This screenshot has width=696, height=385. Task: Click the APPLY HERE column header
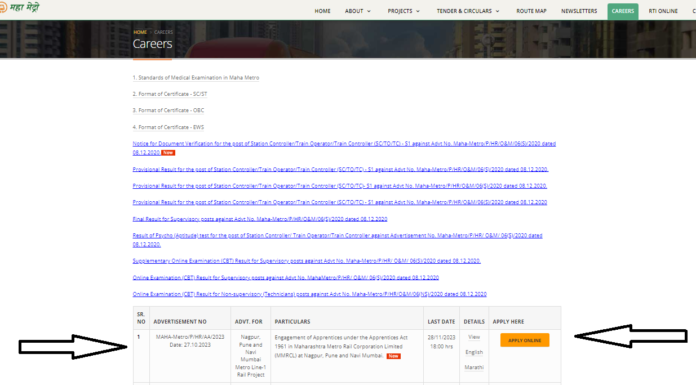pyautogui.click(x=508, y=321)
